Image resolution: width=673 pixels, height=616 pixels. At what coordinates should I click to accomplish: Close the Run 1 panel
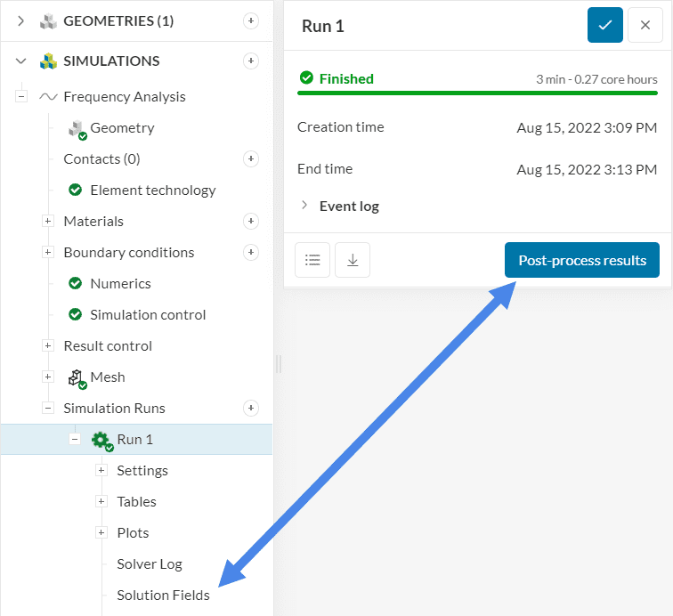[645, 26]
